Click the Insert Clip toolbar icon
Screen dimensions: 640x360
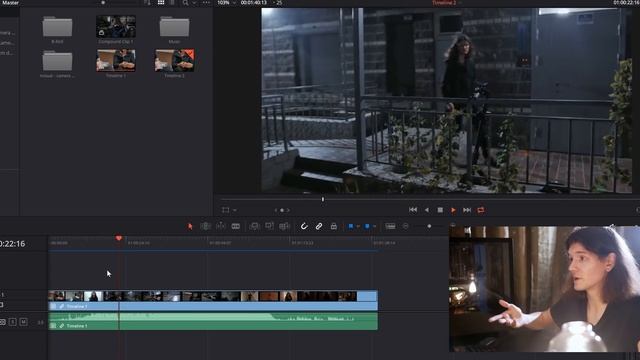(x=254, y=226)
